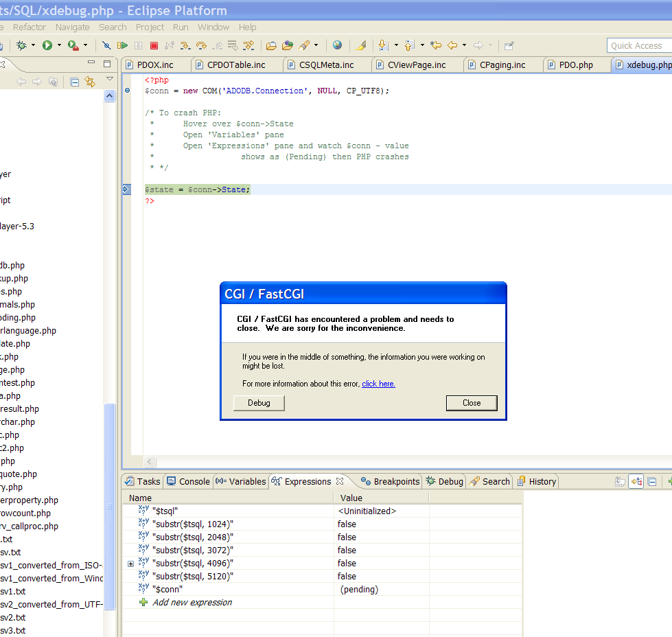Click the Step Over toolbar icon

point(201,45)
